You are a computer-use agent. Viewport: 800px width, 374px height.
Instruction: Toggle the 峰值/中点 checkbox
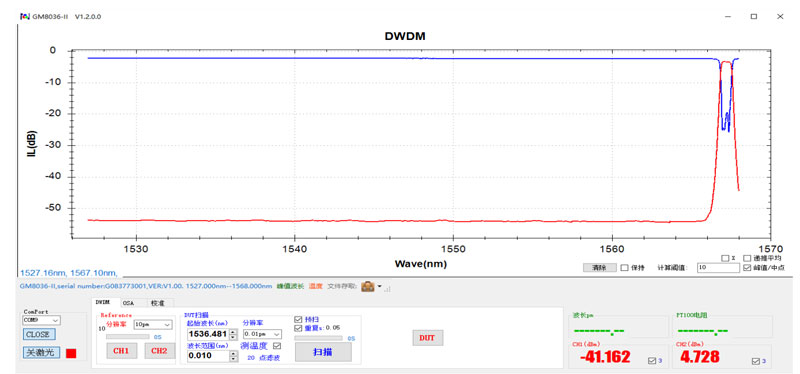coord(747,267)
